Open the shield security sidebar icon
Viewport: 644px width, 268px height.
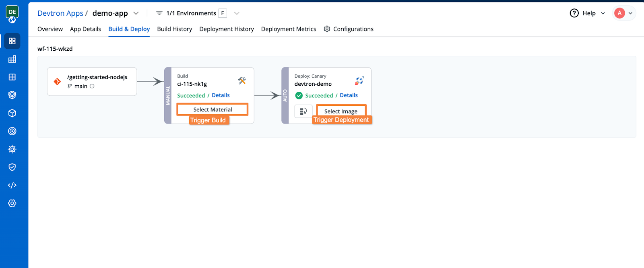(12, 167)
